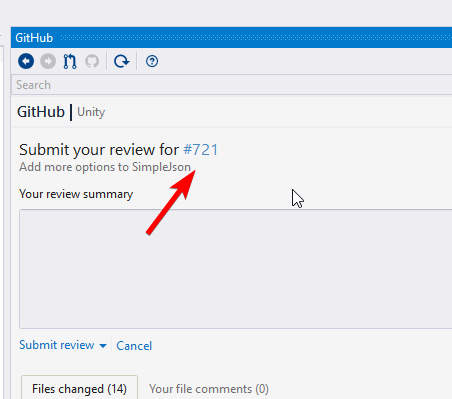
Task: Click the GitHub panel title bar
Action: pyautogui.click(x=231, y=38)
